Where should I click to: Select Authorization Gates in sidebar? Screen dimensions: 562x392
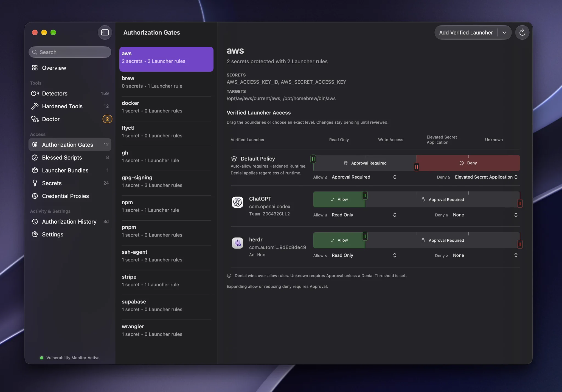click(70, 145)
